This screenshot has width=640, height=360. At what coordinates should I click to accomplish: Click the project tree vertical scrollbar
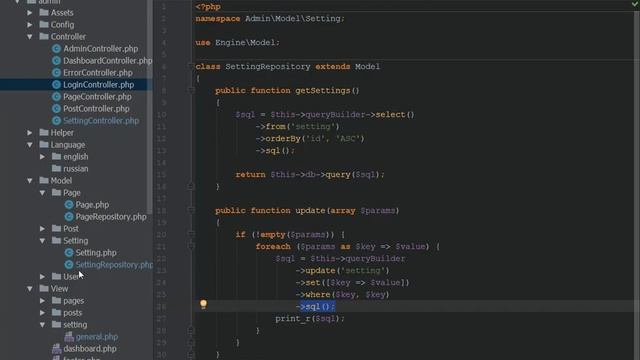pyautogui.click(x=149, y=106)
